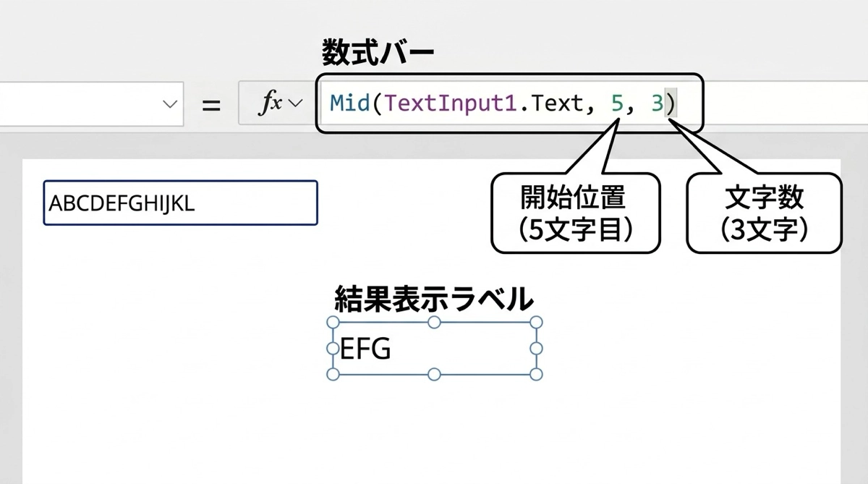
Task: Click the fx function icon
Action: point(271,103)
